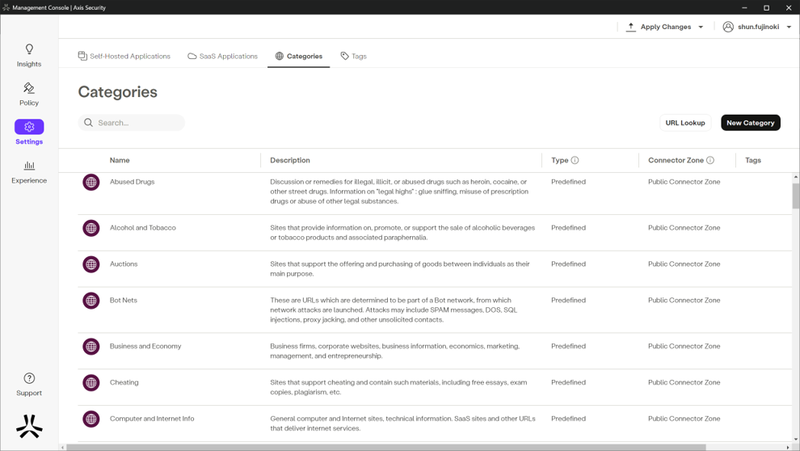This screenshot has width=800, height=451.
Task: Click the vertical scrollbar thumb of the table
Action: point(795,196)
